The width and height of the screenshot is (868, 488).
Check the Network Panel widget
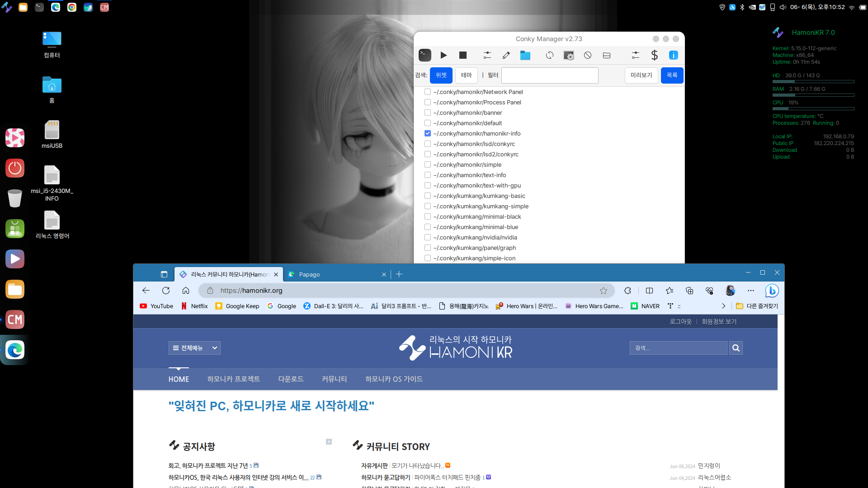[427, 91]
